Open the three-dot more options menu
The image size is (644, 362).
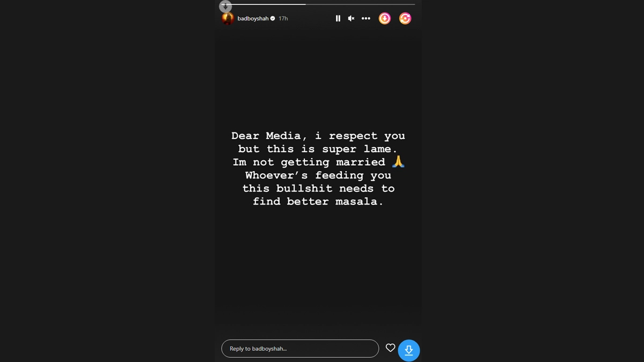tap(366, 18)
